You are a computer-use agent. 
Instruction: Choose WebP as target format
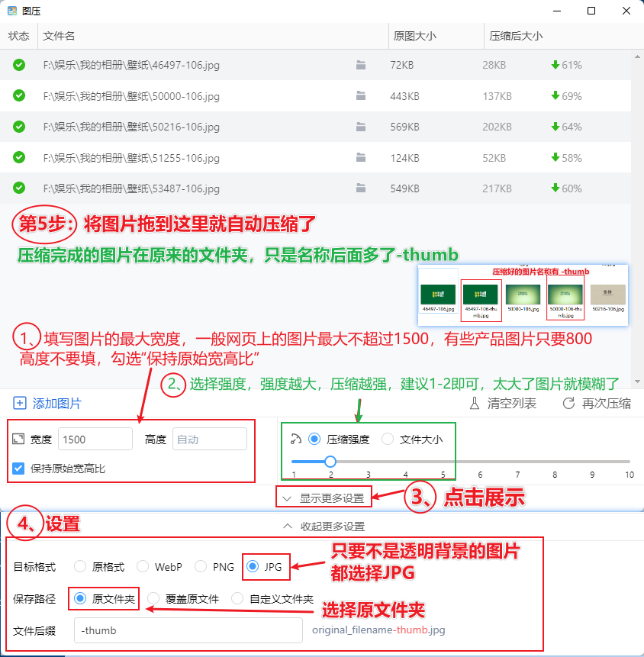pyautogui.click(x=143, y=566)
